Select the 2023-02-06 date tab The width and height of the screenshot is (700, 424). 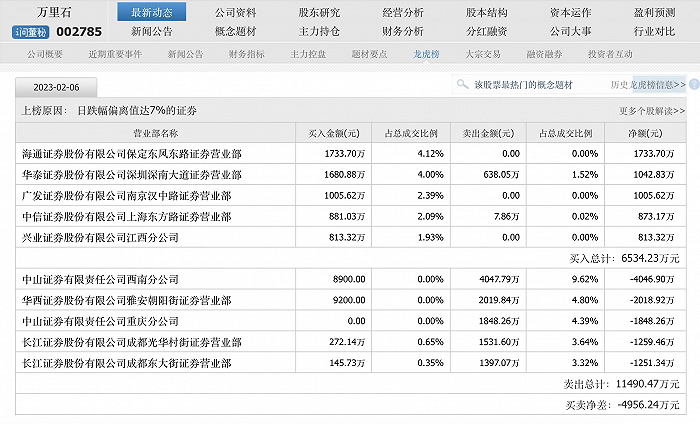point(56,87)
